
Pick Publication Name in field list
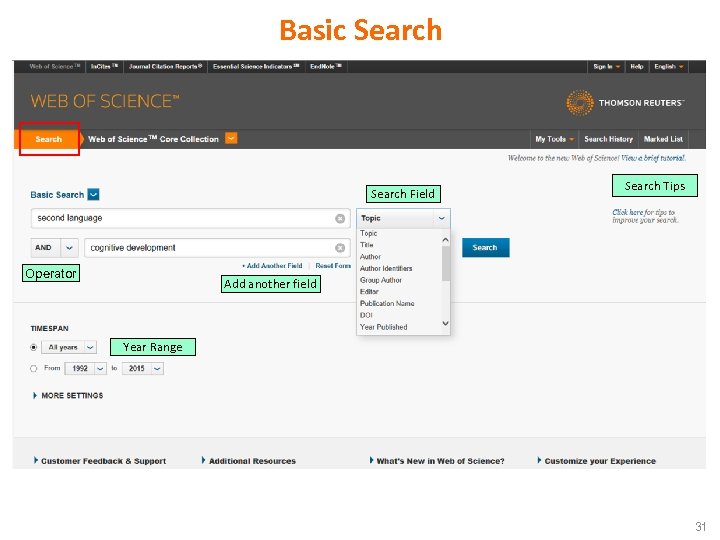[387, 303]
